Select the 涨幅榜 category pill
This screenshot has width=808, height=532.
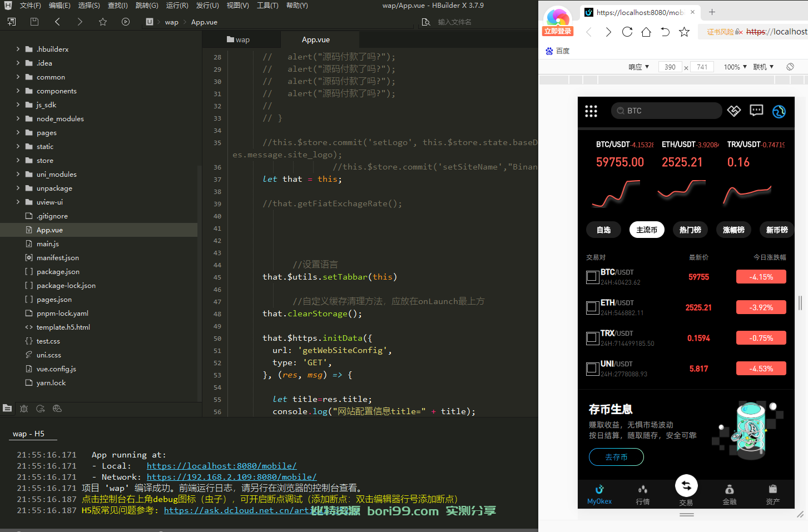tap(733, 230)
